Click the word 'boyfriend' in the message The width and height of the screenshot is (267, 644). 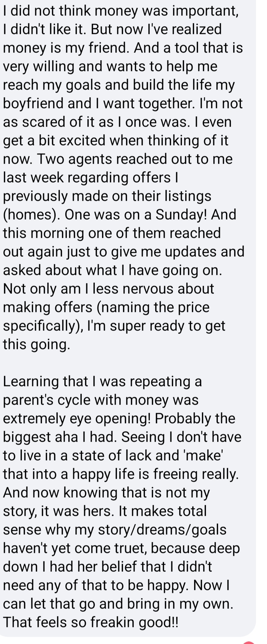click(x=33, y=104)
